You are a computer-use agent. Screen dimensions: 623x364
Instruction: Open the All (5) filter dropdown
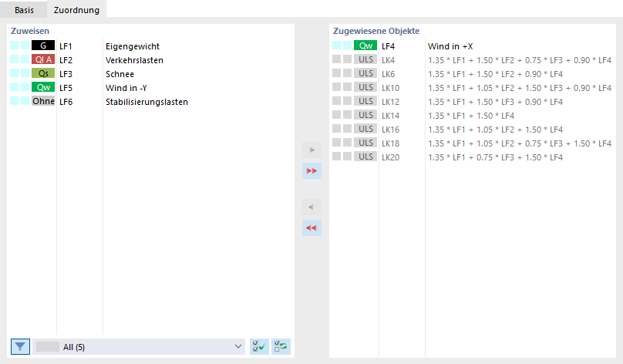coord(139,347)
